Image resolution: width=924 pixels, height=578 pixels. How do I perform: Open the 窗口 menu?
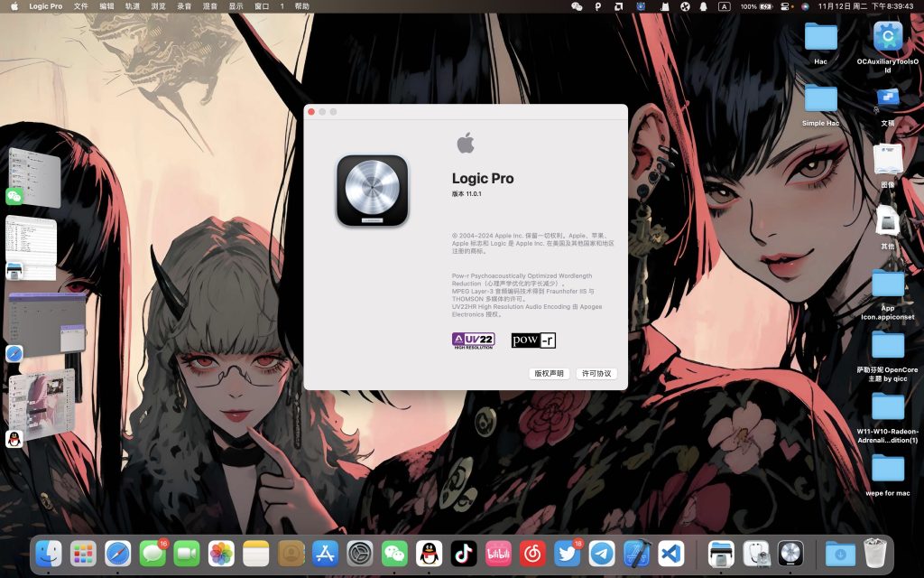point(262,6)
